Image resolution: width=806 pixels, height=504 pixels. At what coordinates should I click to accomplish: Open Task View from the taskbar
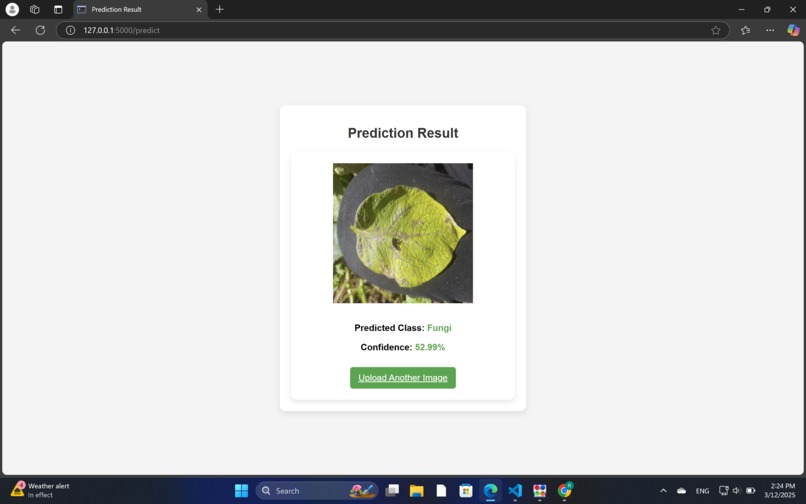pyautogui.click(x=392, y=491)
